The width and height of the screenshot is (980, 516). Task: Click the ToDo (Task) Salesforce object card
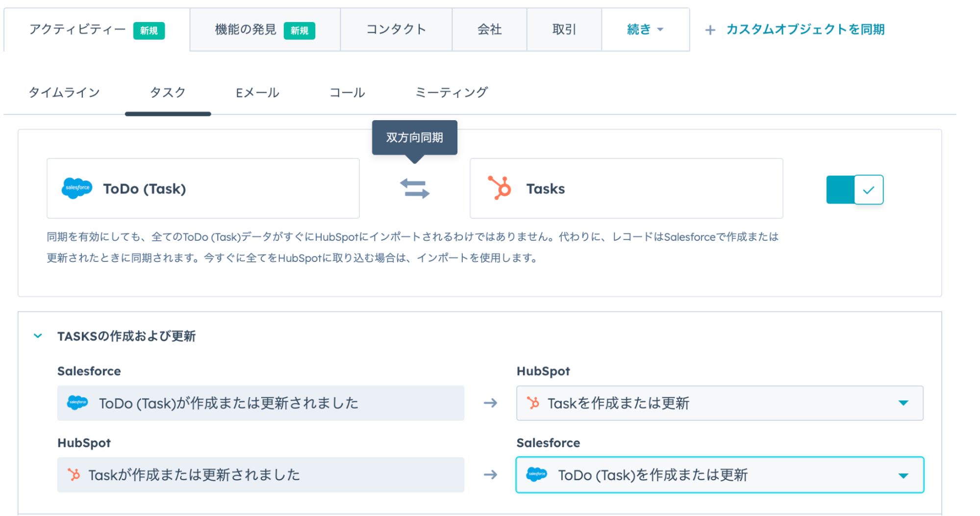(203, 188)
